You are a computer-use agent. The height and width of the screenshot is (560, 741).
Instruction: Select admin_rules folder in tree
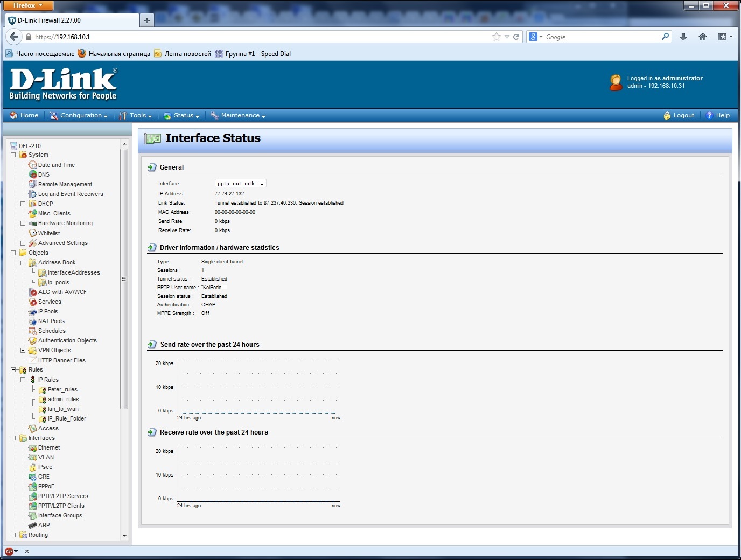coord(64,399)
